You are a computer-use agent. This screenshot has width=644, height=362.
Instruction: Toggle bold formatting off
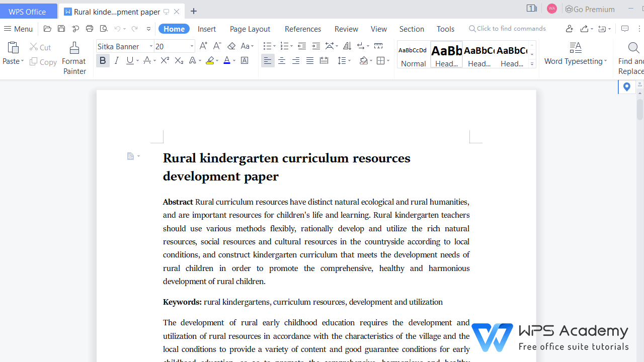click(x=103, y=60)
